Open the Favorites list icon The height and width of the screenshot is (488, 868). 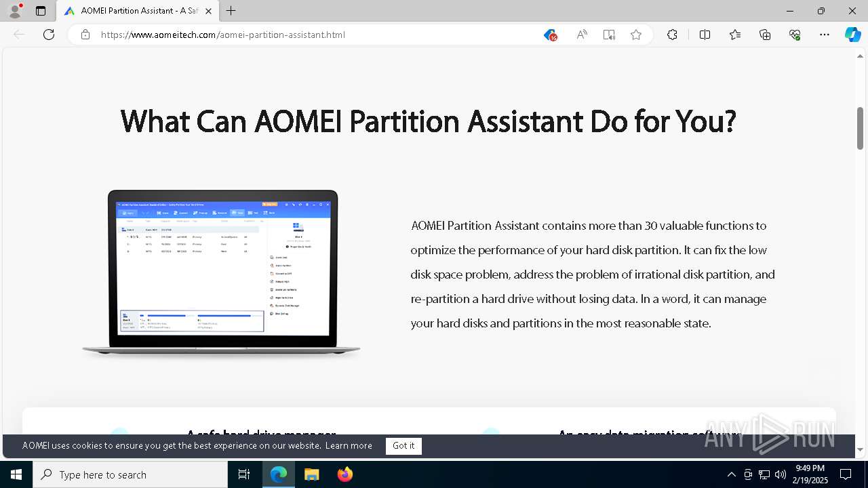pos(735,35)
